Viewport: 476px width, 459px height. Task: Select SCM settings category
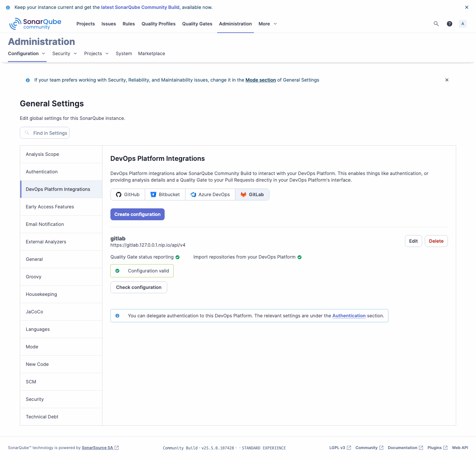tap(61, 382)
